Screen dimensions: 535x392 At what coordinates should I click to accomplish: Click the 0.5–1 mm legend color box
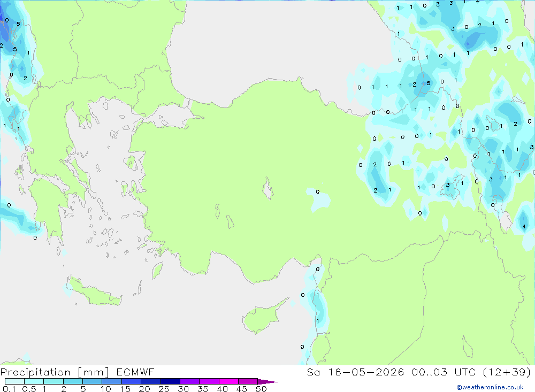coord(34,381)
